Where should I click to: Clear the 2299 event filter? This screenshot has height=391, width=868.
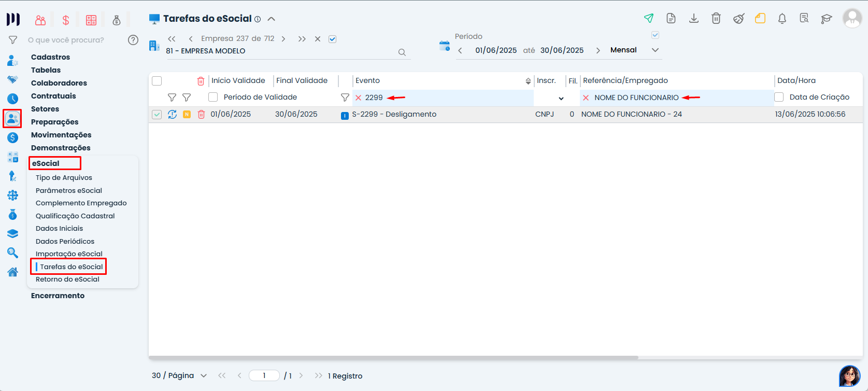tap(358, 98)
